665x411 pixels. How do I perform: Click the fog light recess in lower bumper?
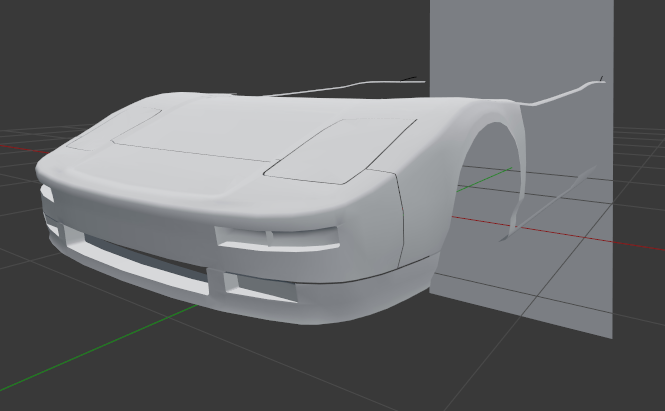[x=259, y=288]
